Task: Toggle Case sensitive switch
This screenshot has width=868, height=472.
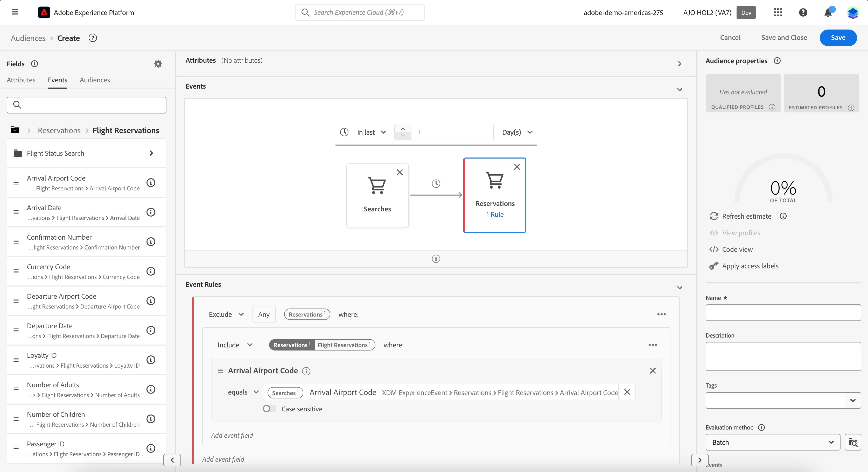Action: [x=269, y=408]
